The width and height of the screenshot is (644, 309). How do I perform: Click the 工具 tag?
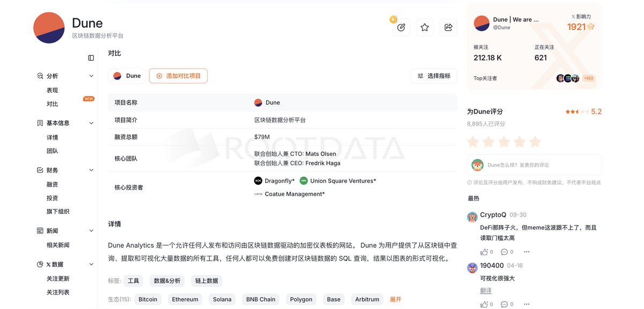pos(134,281)
